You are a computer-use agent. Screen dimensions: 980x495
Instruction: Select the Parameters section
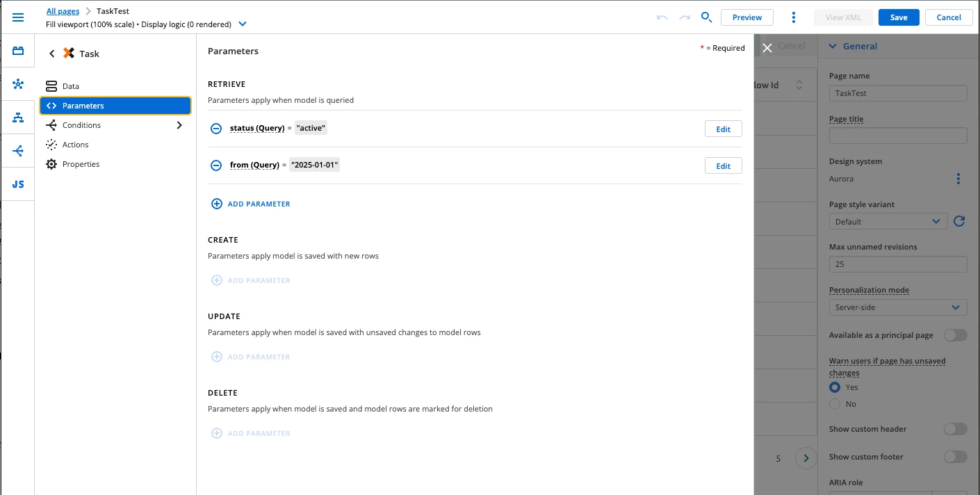(115, 106)
